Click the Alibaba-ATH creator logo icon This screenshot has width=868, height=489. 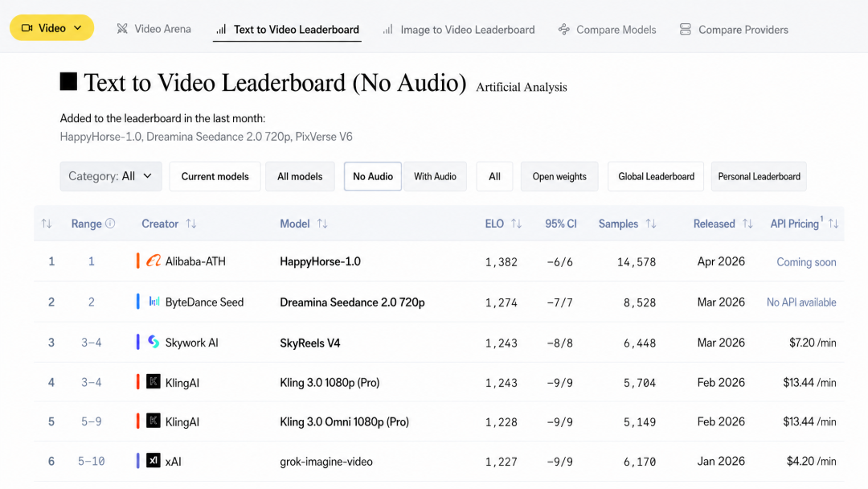click(154, 261)
